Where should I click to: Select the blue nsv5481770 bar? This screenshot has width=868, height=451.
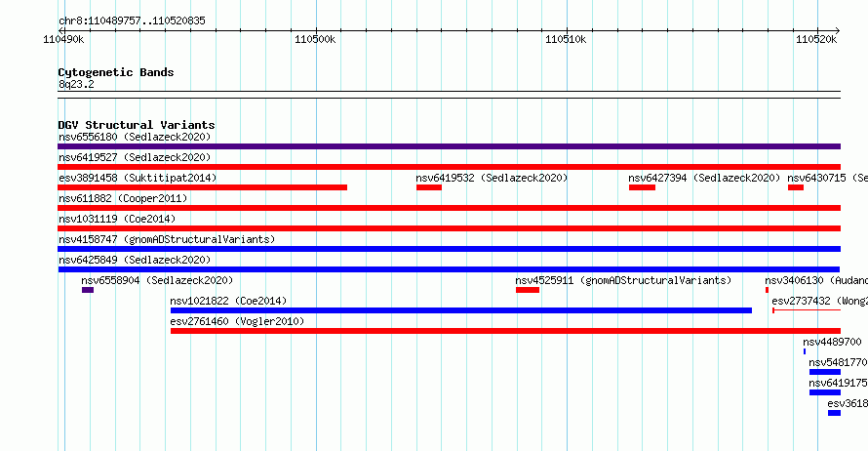[825, 372]
